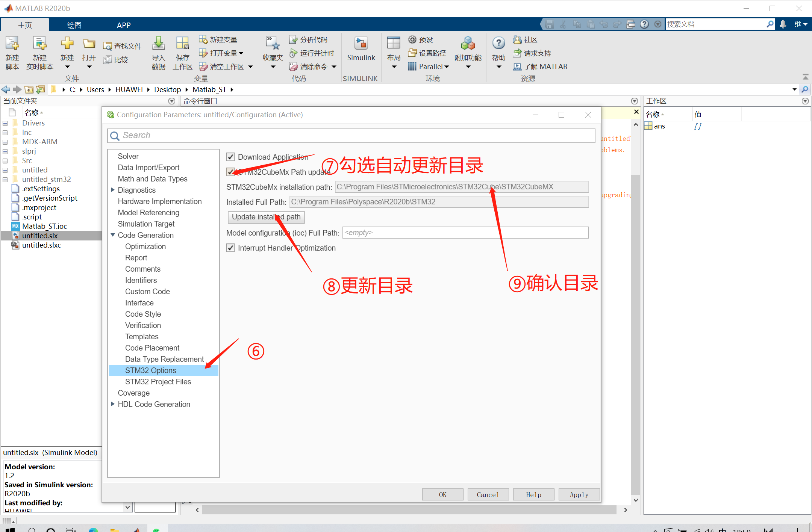This screenshot has height=532, width=812.
Task: Click OK in Configuration Parameters
Action: click(443, 495)
